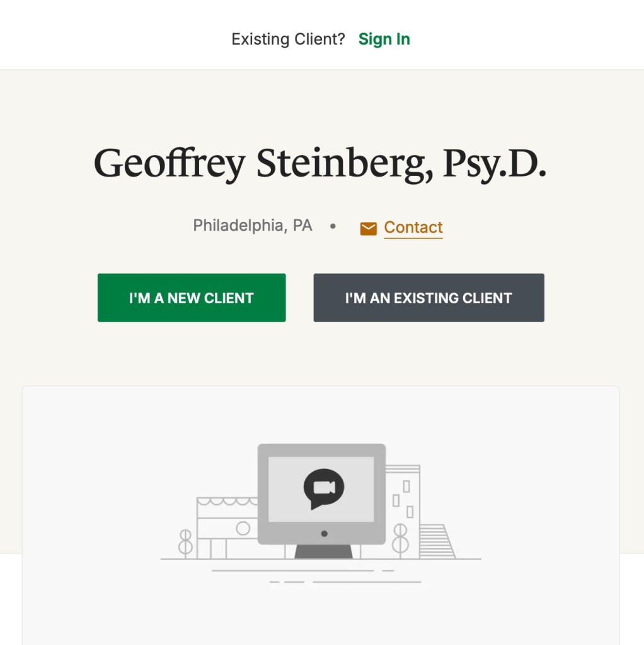Click the Existing Client? text
The width and height of the screenshot is (644, 645).
[x=288, y=39]
